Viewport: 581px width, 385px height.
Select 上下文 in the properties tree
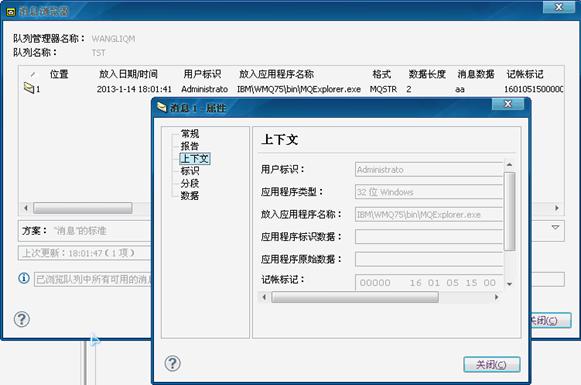tap(195, 158)
